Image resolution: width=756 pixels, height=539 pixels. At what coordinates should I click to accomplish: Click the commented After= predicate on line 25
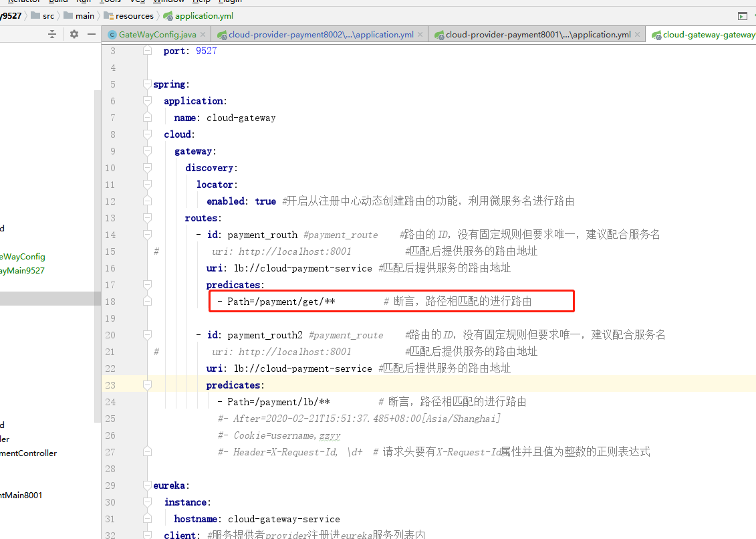click(x=359, y=419)
